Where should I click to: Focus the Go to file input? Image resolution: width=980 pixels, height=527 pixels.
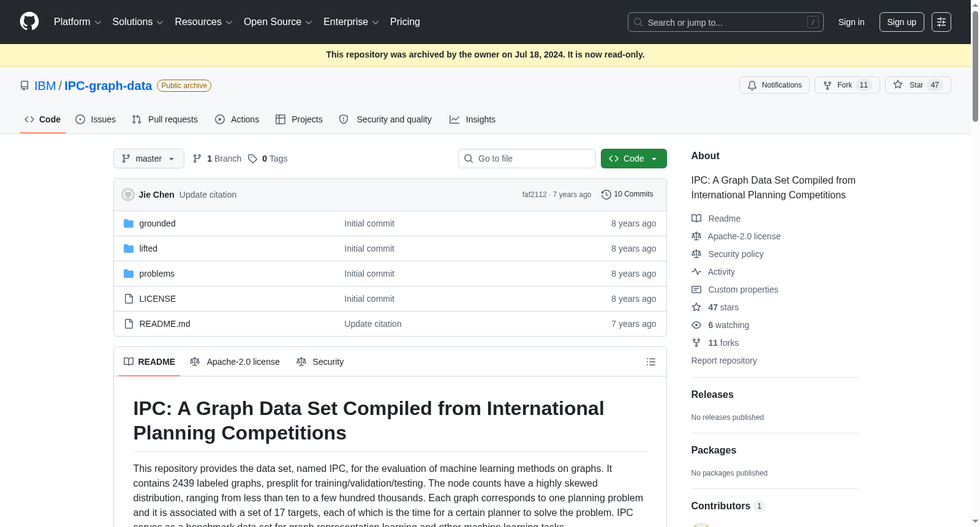click(x=527, y=159)
